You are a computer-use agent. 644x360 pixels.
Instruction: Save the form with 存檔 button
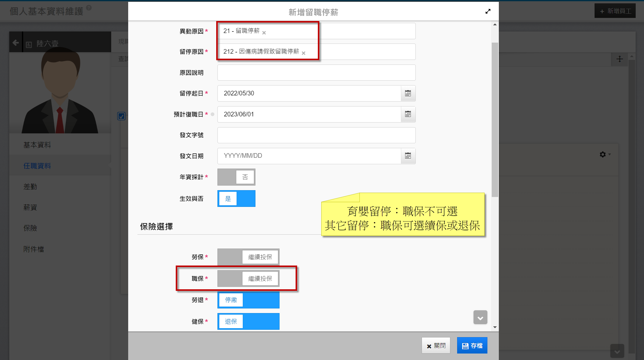472,345
